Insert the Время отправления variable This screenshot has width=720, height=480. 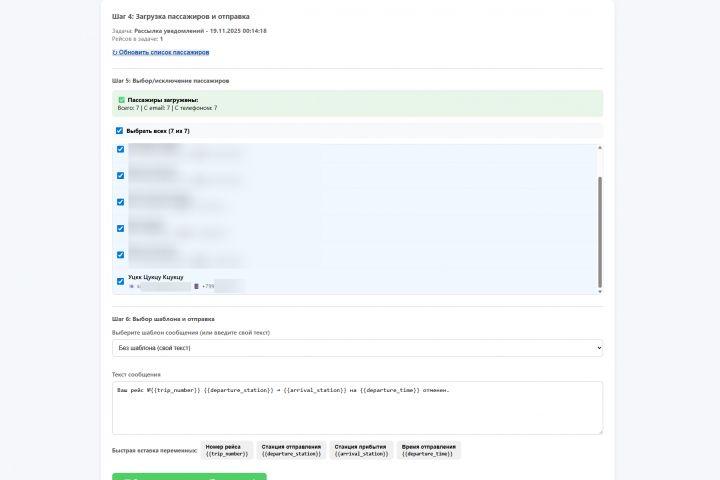(x=428, y=450)
